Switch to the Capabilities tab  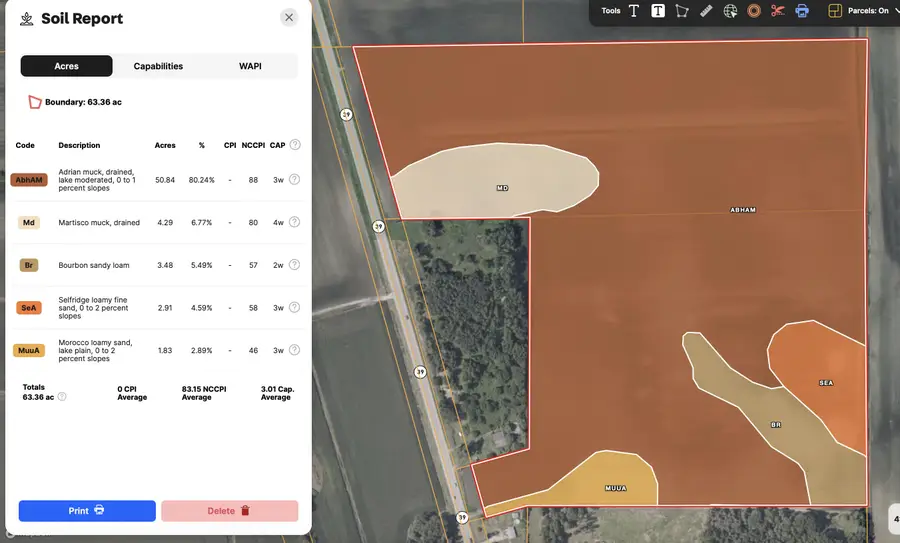coord(158,66)
